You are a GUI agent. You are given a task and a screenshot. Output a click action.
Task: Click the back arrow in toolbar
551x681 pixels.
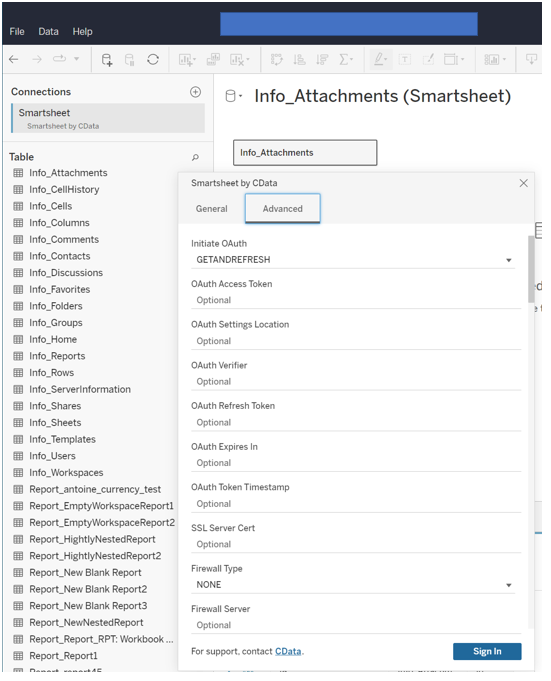(x=14, y=59)
